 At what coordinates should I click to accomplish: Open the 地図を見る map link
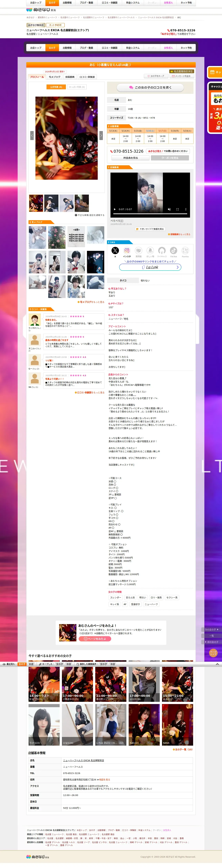[x=105, y=780]
